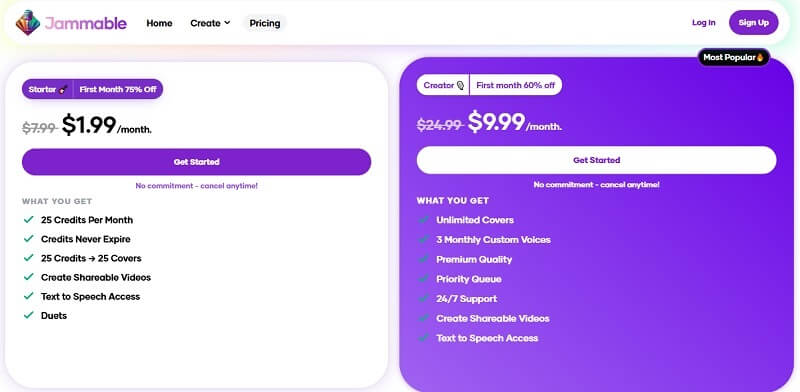The image size is (800, 392).
Task: Click the guitar icon in Starter badge
Action: tap(63, 89)
